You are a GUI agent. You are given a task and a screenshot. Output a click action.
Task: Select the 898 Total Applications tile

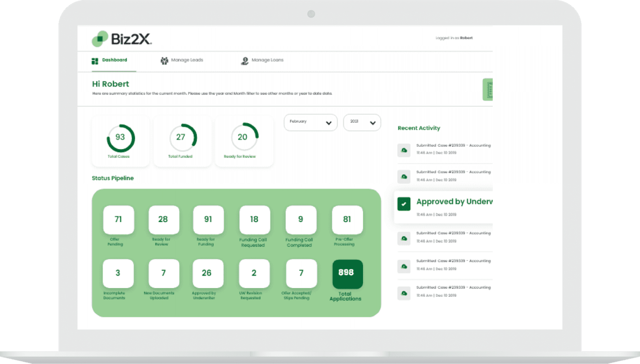coord(347,274)
